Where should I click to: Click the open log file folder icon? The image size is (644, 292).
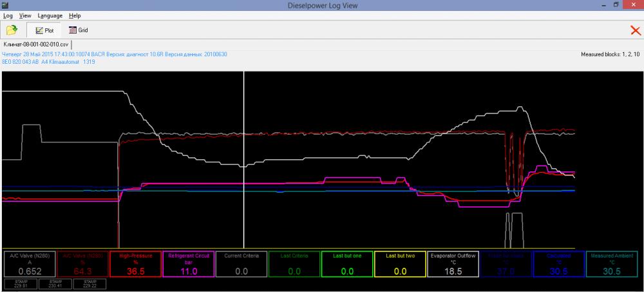(x=12, y=30)
